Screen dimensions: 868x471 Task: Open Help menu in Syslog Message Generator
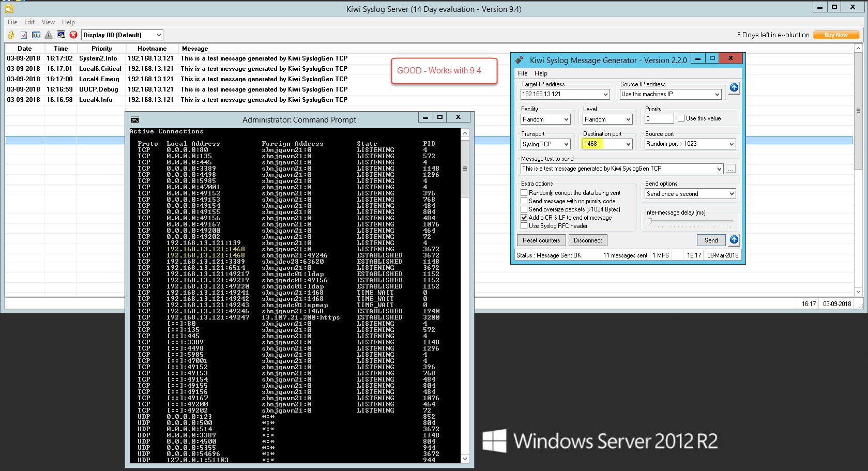tap(541, 73)
